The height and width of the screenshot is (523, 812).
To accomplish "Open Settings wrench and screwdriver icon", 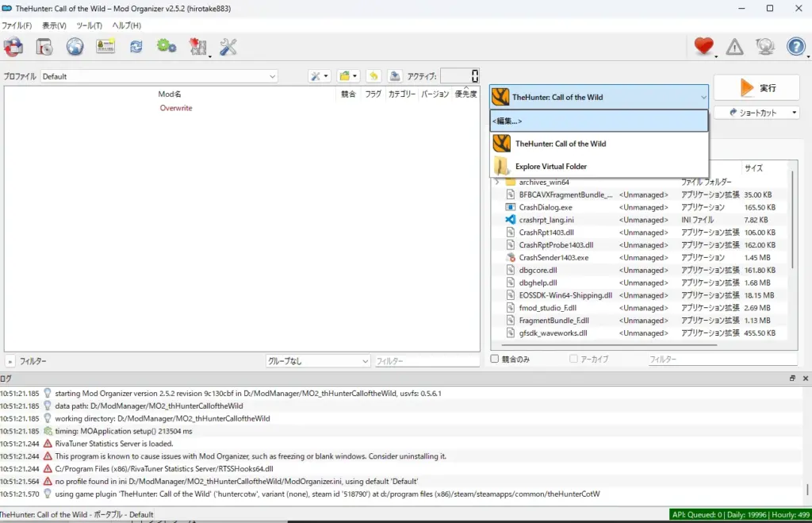I will click(228, 47).
